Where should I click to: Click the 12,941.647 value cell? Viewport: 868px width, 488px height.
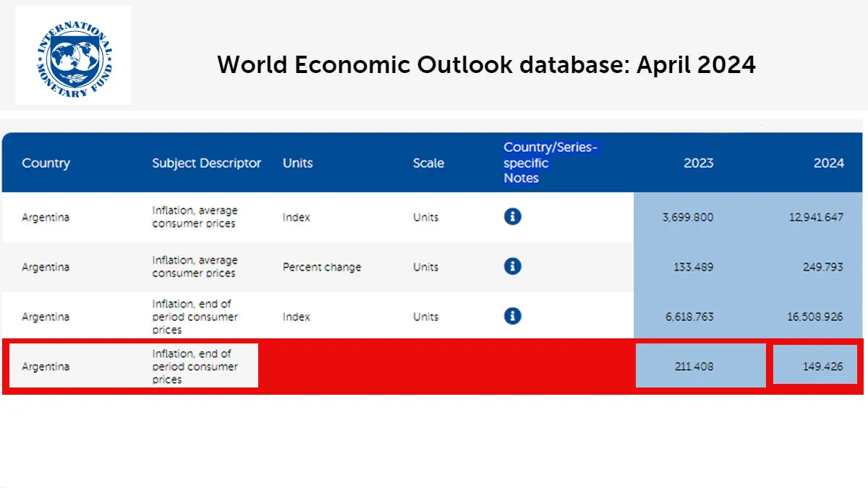[816, 217]
